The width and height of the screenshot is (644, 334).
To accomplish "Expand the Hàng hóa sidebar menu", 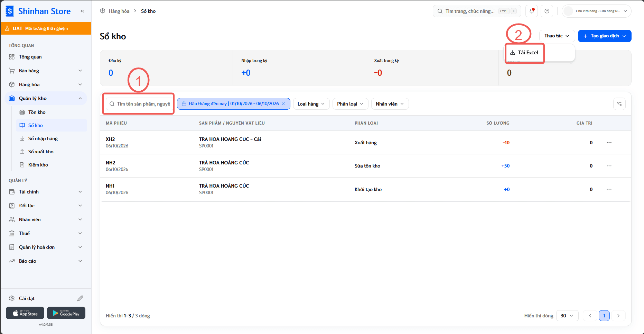I will pos(46,84).
